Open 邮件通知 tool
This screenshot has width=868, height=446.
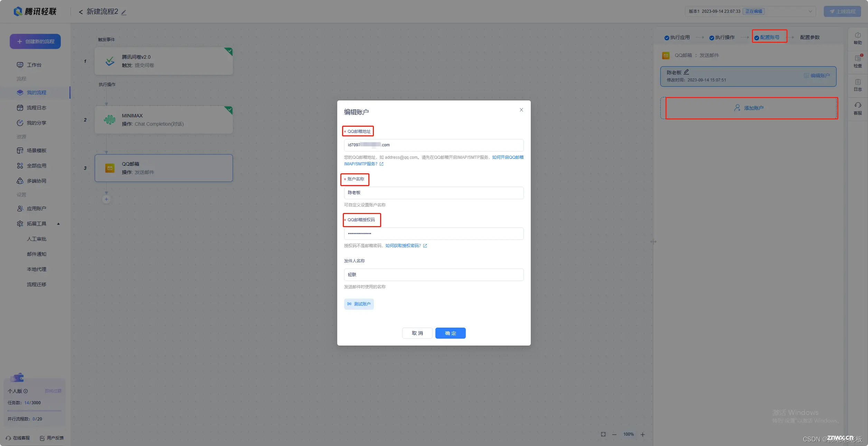point(37,254)
